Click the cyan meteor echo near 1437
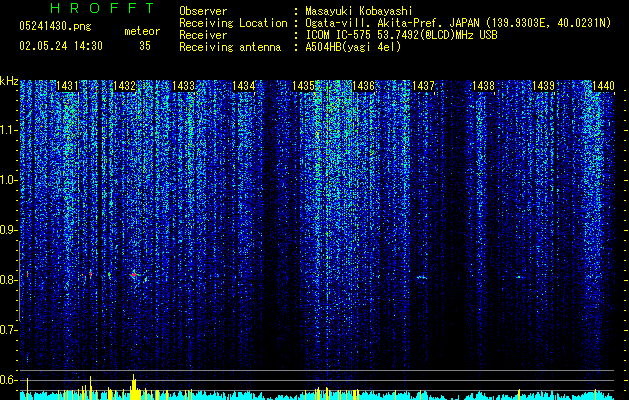The width and height of the screenshot is (629, 400). [x=421, y=277]
